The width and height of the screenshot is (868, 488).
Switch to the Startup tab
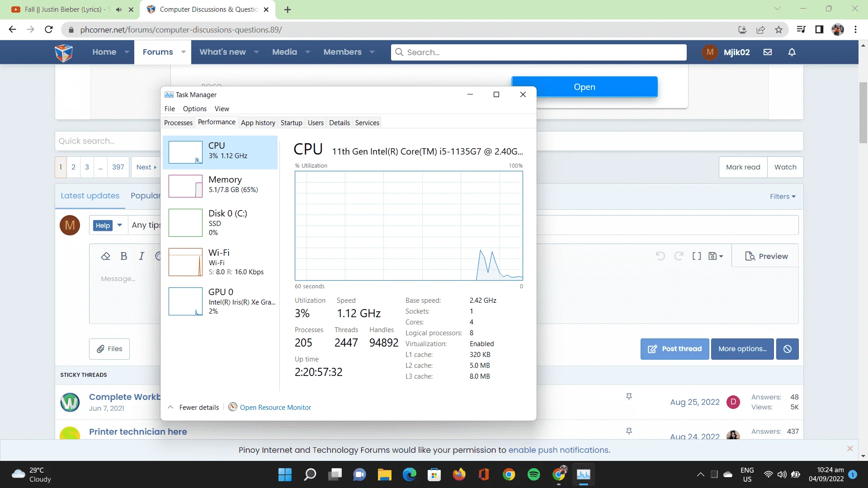pyautogui.click(x=291, y=122)
